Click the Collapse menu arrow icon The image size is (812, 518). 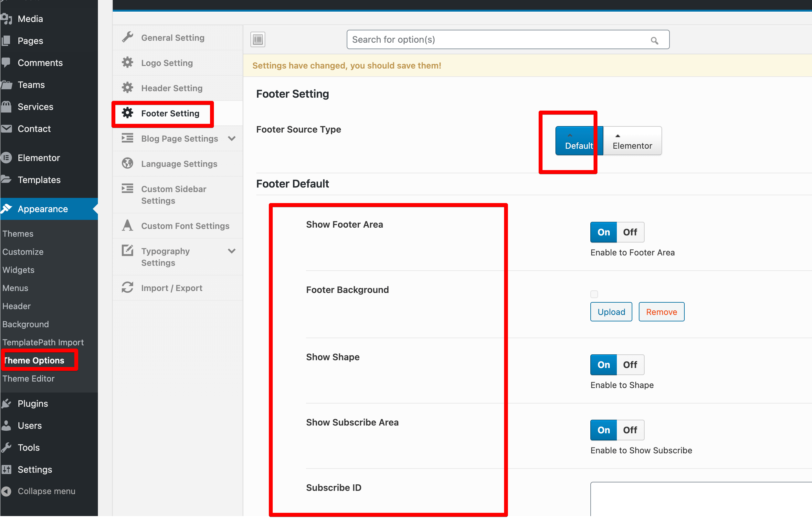click(x=6, y=491)
